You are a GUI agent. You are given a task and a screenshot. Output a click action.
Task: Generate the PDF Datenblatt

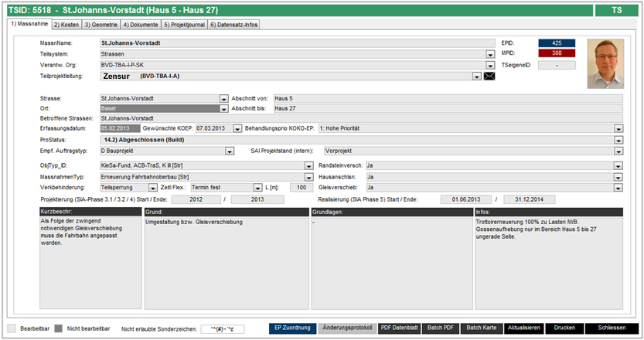coord(400,328)
